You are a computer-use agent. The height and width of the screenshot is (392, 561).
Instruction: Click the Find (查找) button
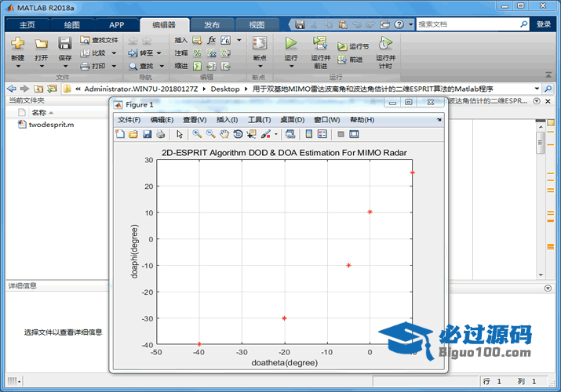(141, 66)
